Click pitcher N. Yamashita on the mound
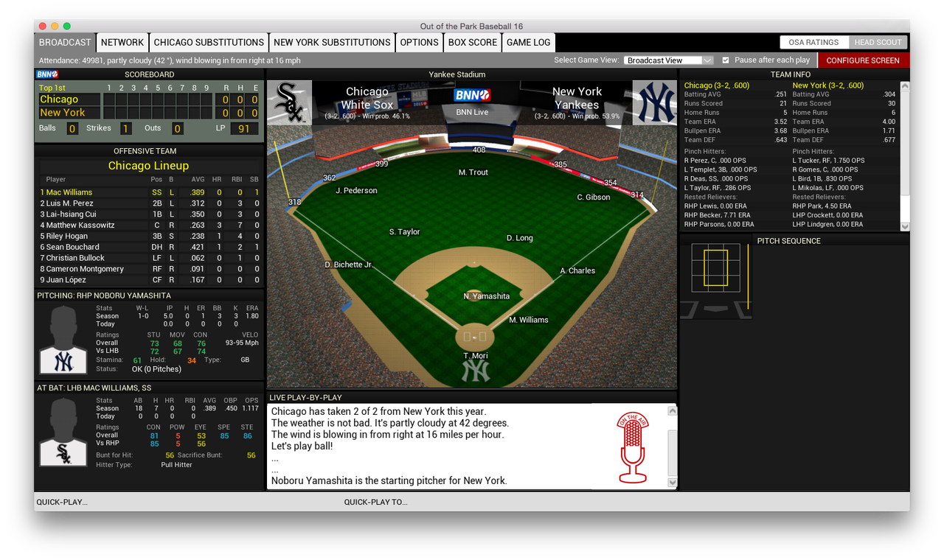The width and height of the screenshot is (944, 560). click(487, 296)
